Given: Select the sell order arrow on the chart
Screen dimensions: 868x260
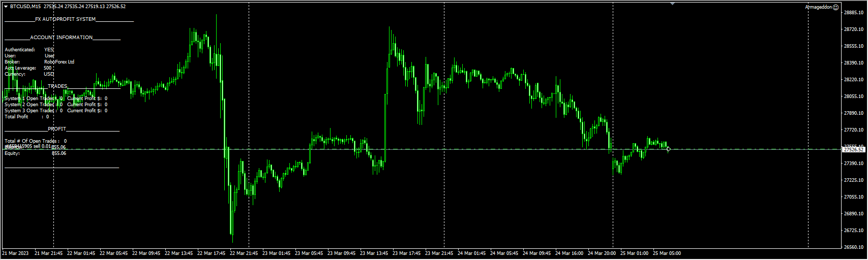Looking at the screenshot, I should 668,149.
